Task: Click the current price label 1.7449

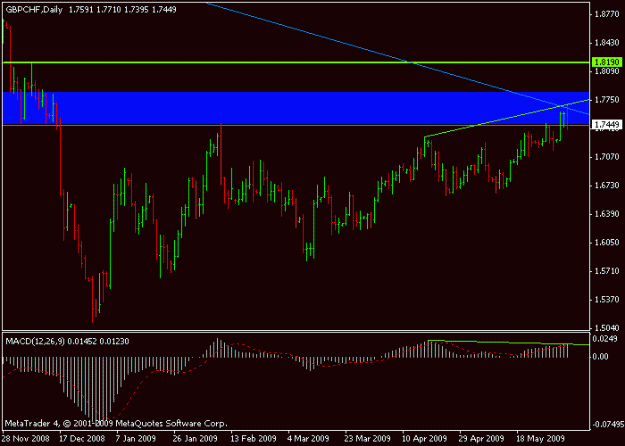Action: [x=606, y=125]
